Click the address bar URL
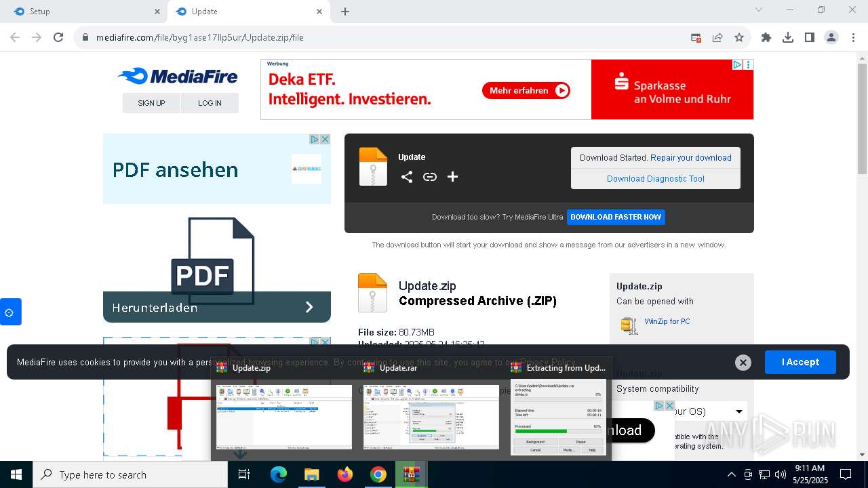The width and height of the screenshot is (868, 488). pyautogui.click(x=199, y=38)
